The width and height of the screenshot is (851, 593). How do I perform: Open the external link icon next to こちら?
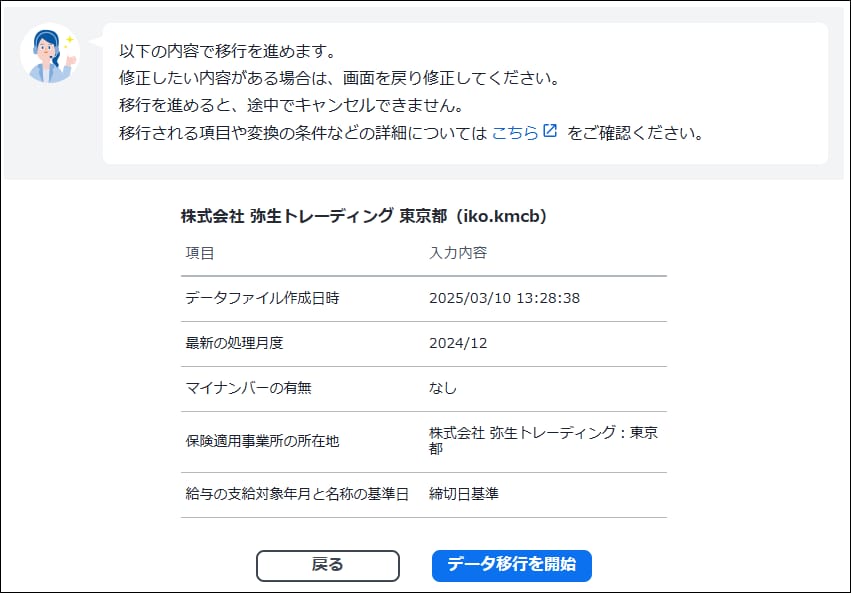[550, 131]
